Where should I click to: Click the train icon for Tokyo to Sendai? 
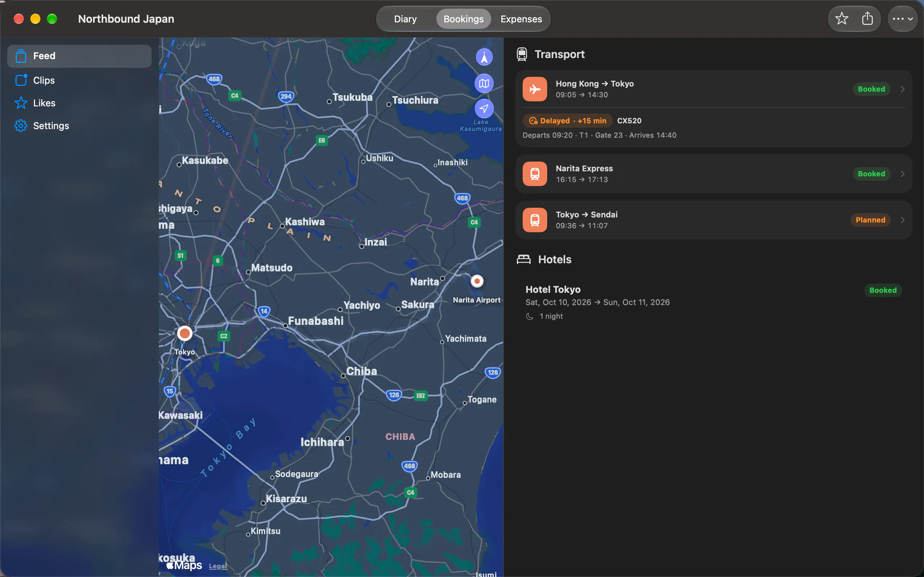pos(535,220)
